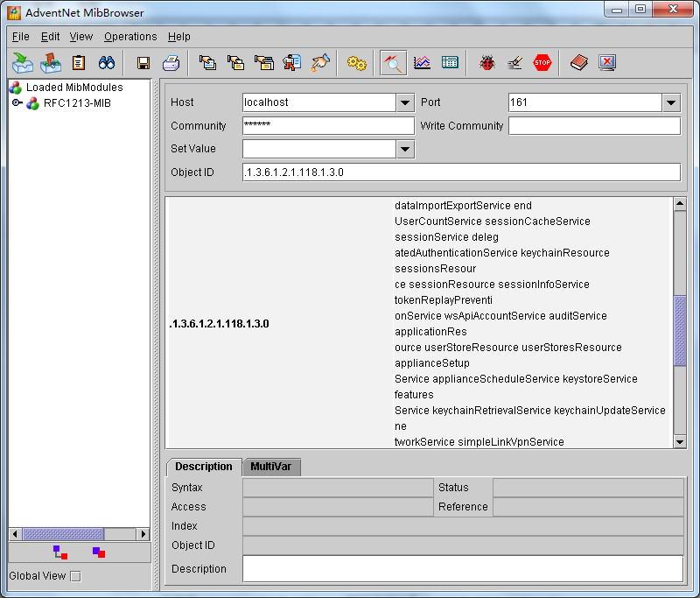
Task: Expand the RFC1213-MIB tree node
Action: pos(16,103)
